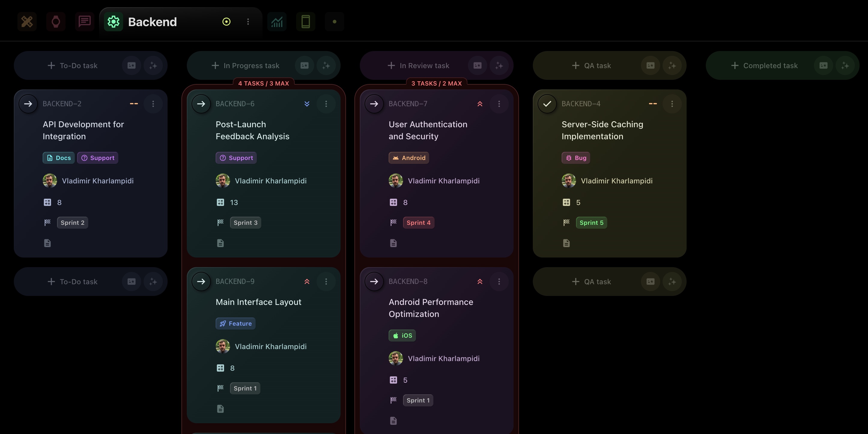This screenshot has height=434, width=868.
Task: Click assignee avatar on Server-Side Caching card
Action: tap(569, 181)
